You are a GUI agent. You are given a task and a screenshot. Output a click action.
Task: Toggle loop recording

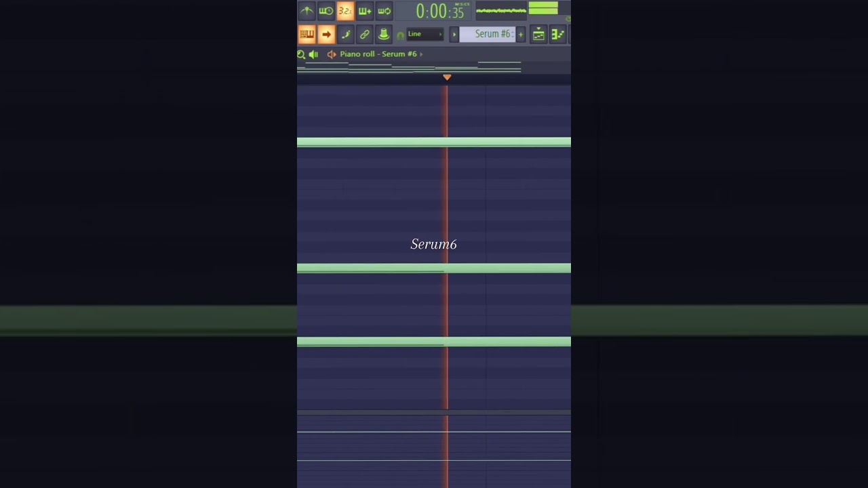[x=384, y=11]
